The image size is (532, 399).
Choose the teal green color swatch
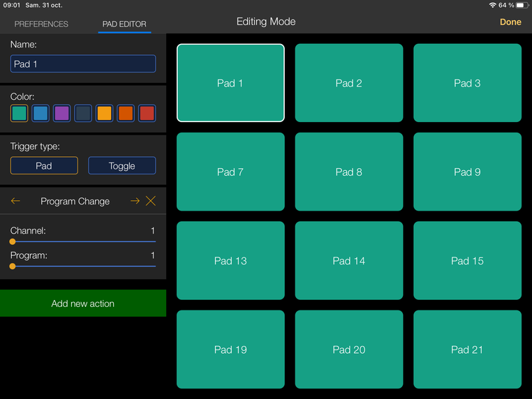(x=20, y=113)
